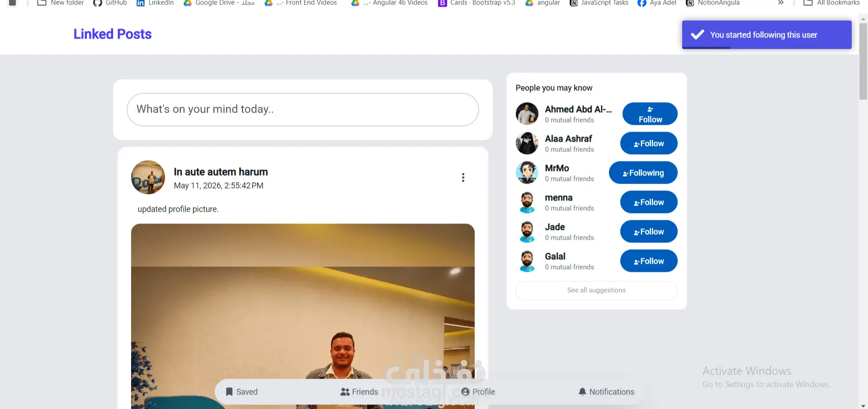868x409 pixels.
Task: Click the name MrMo
Action: pyautogui.click(x=557, y=168)
